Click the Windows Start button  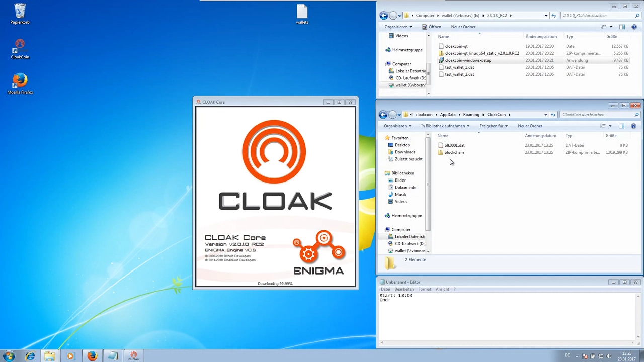9,356
